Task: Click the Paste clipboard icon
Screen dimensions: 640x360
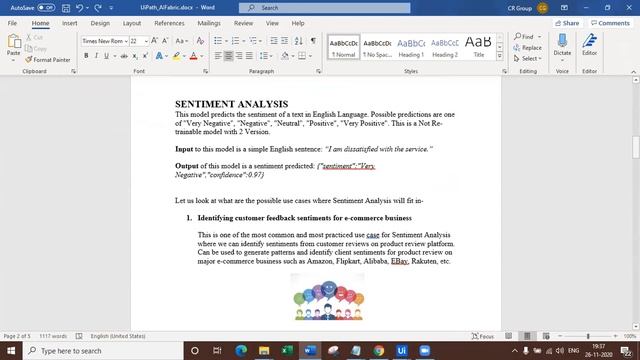Action: point(13,41)
